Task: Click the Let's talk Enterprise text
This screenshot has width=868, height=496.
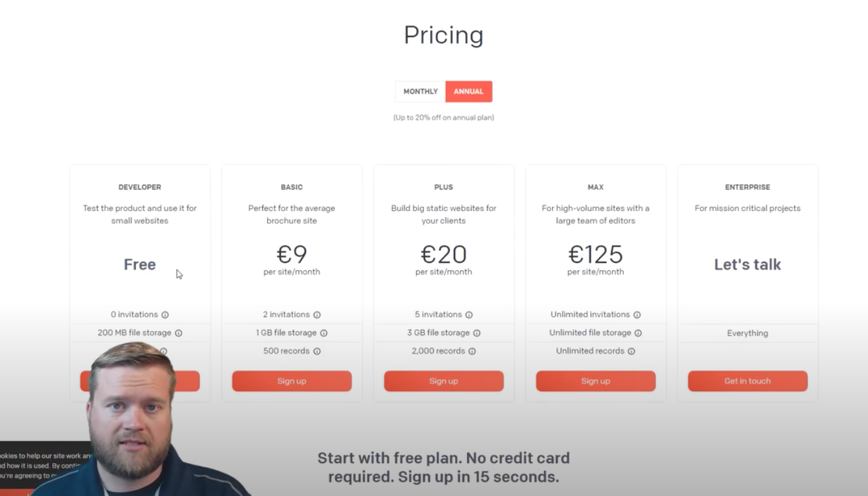Action: pos(747,264)
